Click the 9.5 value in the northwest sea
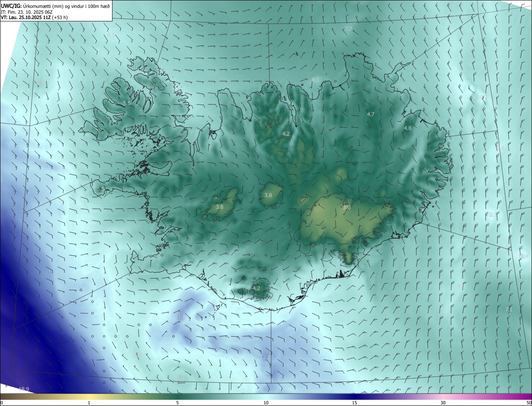This screenshot has height=406, width=532. 111,35
